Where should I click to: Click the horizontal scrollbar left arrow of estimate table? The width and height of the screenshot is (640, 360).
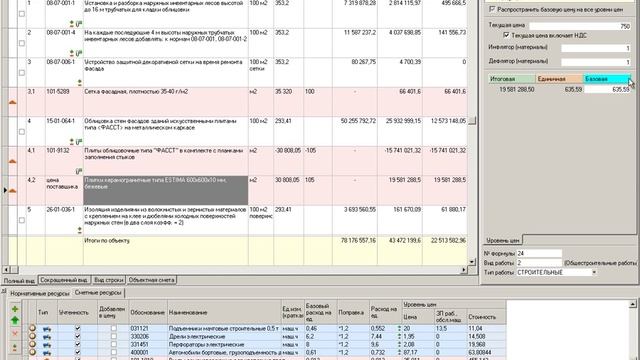6,270
